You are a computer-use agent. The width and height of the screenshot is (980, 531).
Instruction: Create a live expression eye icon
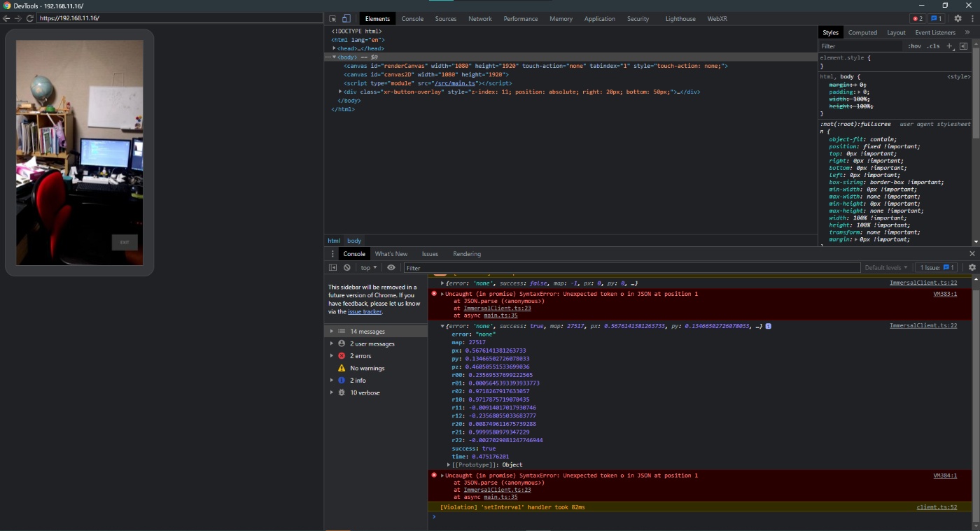(x=391, y=267)
